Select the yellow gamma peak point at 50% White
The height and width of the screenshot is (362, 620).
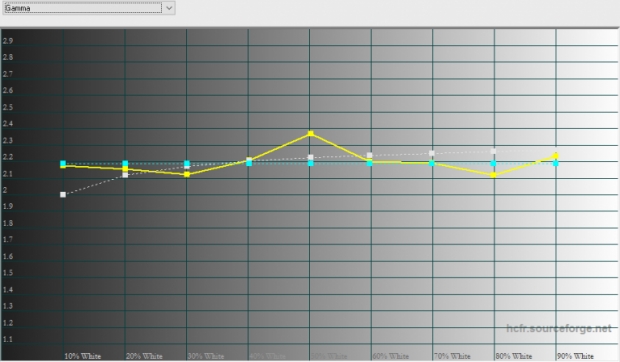pyautogui.click(x=311, y=134)
